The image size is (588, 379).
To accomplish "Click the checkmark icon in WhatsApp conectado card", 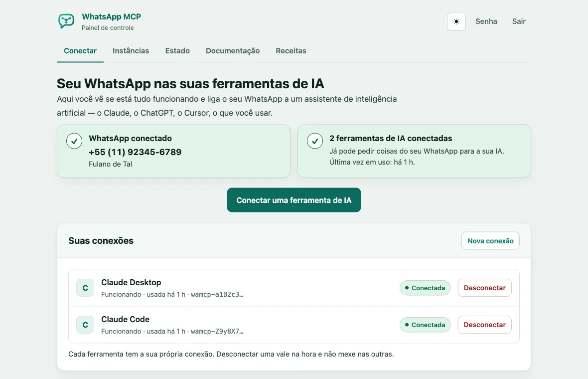I will coord(74,141).
